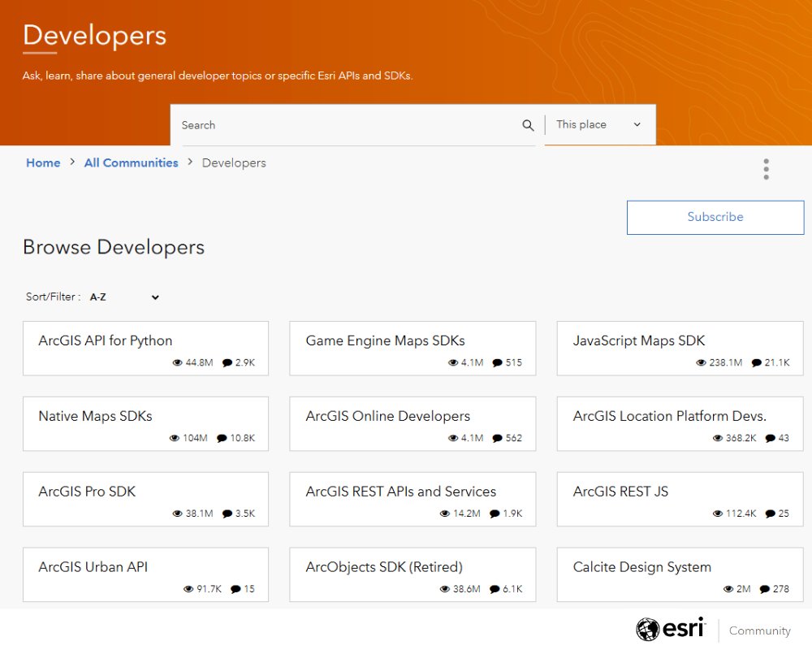This screenshot has height=650, width=812.
Task: Click comments bubble icon on ArcGIS API for Python
Action: 227,362
